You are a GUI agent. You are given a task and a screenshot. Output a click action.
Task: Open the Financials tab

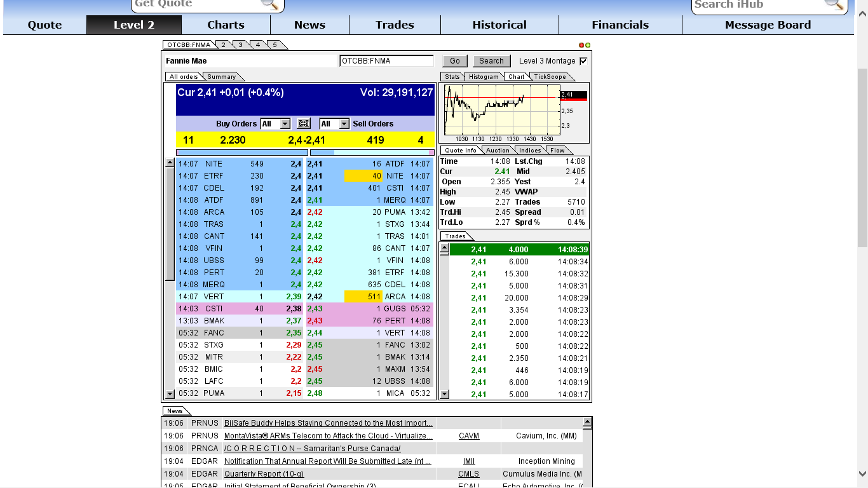(x=620, y=25)
